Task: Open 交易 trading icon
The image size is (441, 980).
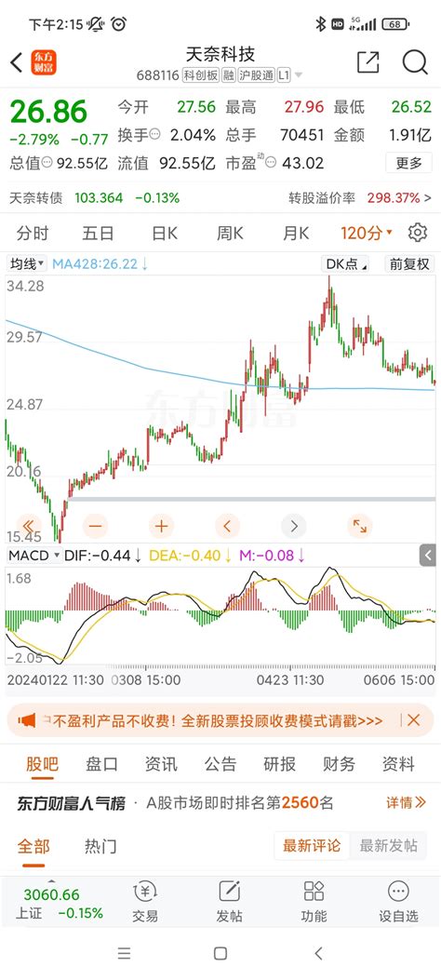Action: coord(145,902)
